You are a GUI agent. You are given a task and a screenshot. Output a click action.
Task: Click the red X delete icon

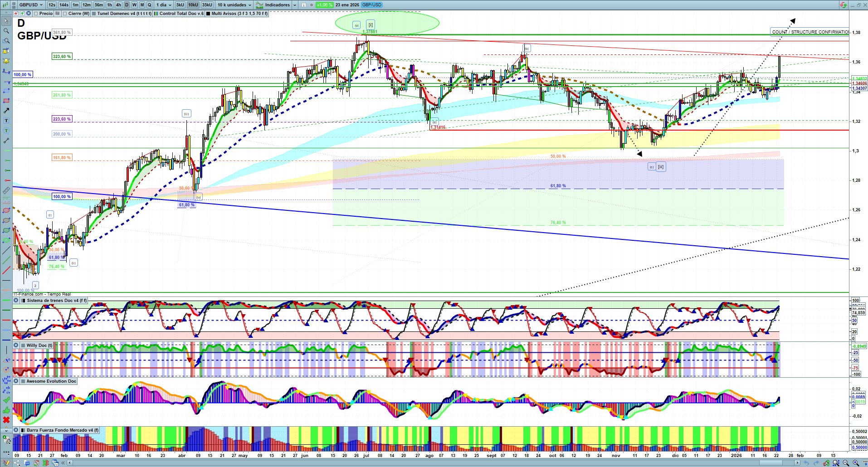pyautogui.click(x=6, y=420)
